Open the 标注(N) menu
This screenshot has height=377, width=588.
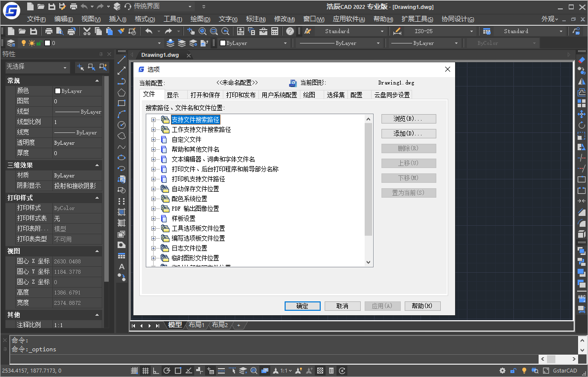click(256, 19)
